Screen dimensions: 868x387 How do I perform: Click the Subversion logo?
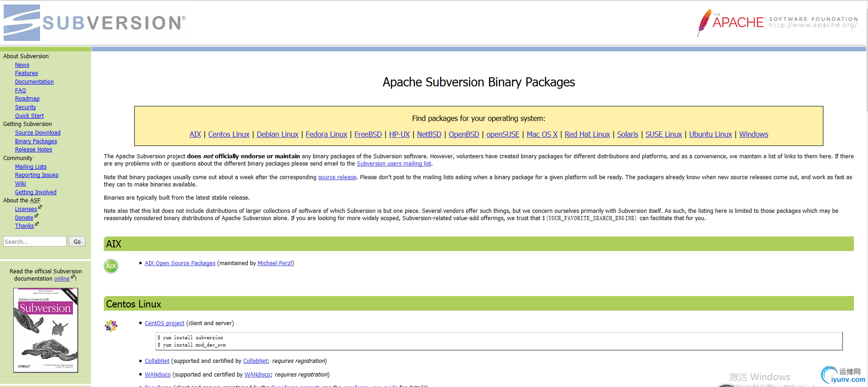coord(95,23)
